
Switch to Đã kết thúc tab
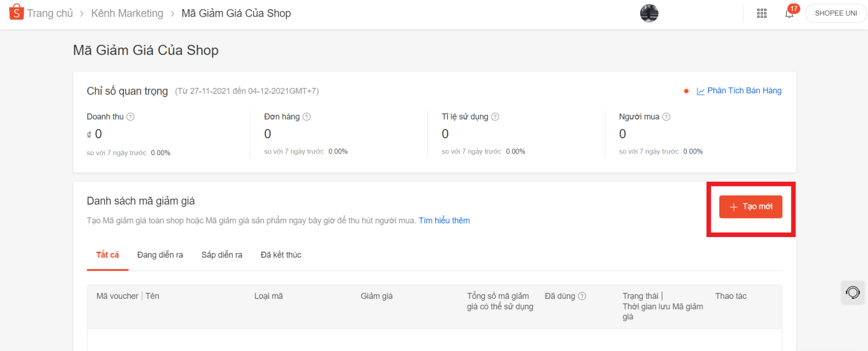(x=281, y=255)
